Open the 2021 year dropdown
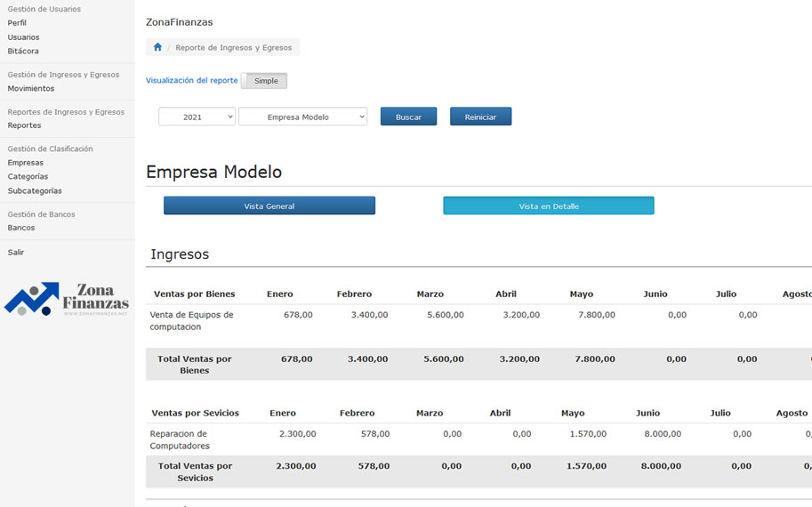 tap(197, 117)
